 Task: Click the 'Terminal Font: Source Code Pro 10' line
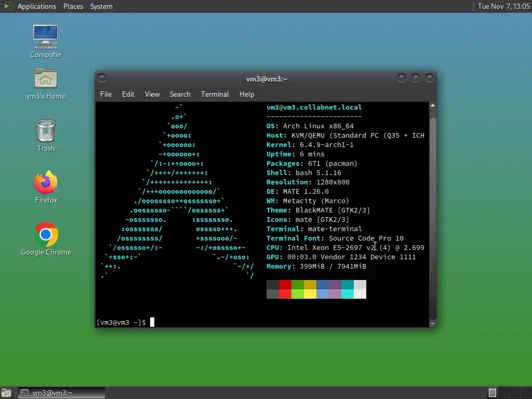[x=335, y=238]
